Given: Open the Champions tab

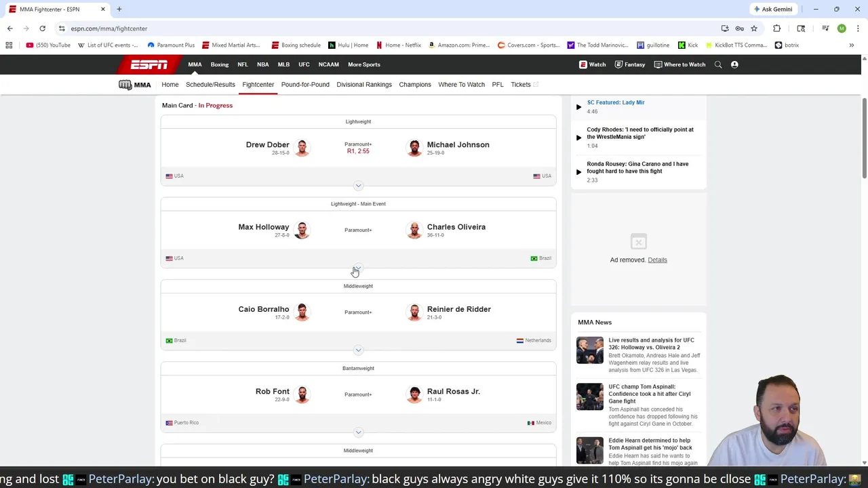Looking at the screenshot, I should 415,85.
